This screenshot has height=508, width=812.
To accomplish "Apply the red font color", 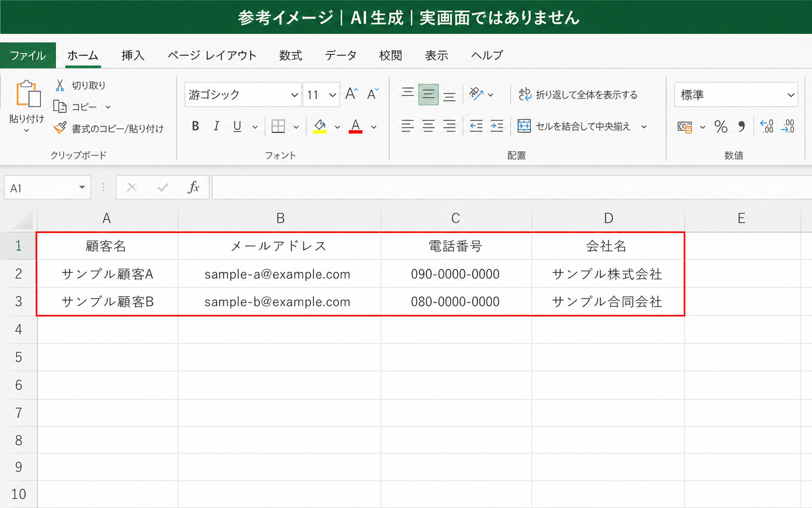I will pos(355,126).
